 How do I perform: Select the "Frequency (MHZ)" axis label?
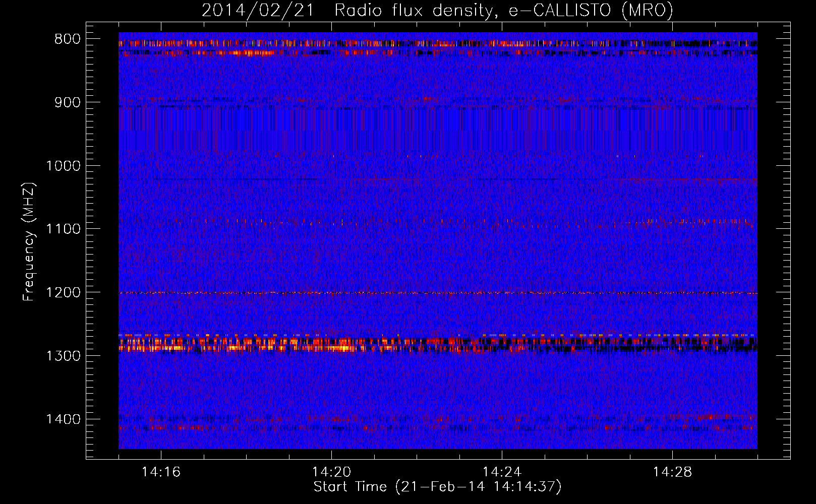point(29,242)
